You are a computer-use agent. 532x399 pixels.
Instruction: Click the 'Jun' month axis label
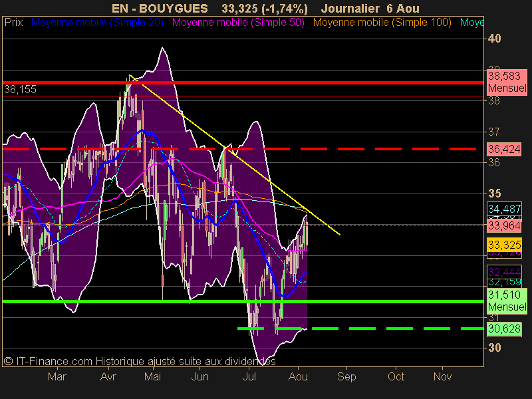(200, 376)
